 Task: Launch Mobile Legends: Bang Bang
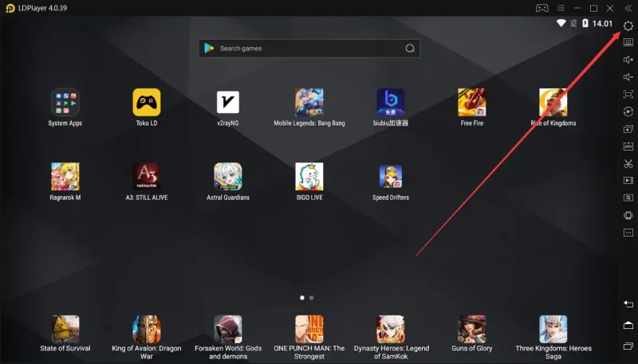coord(309,103)
